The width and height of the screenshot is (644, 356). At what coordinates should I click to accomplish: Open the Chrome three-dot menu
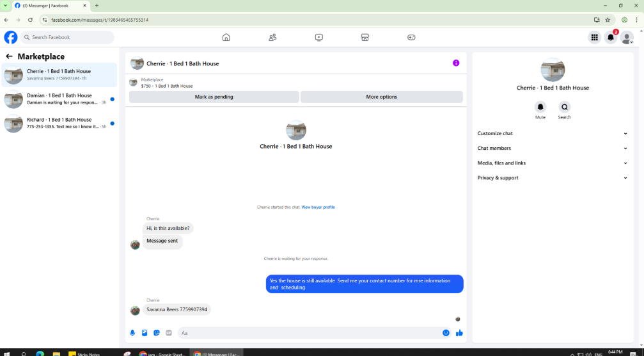click(x=636, y=20)
